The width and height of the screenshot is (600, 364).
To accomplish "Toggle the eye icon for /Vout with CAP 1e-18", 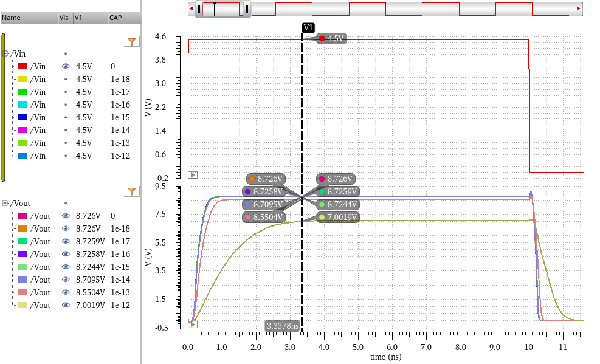I will click(66, 228).
